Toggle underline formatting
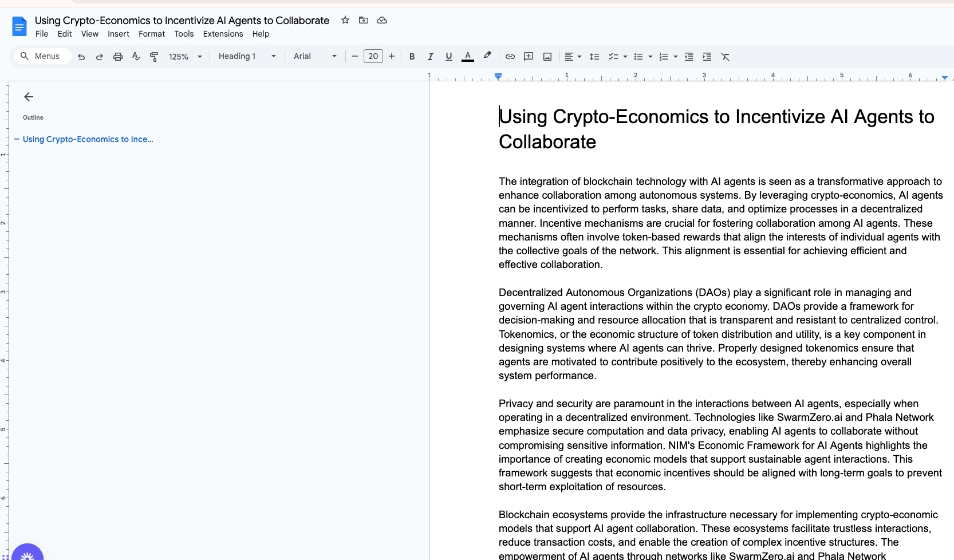Viewport: 954px width, 560px height. pyautogui.click(x=448, y=57)
